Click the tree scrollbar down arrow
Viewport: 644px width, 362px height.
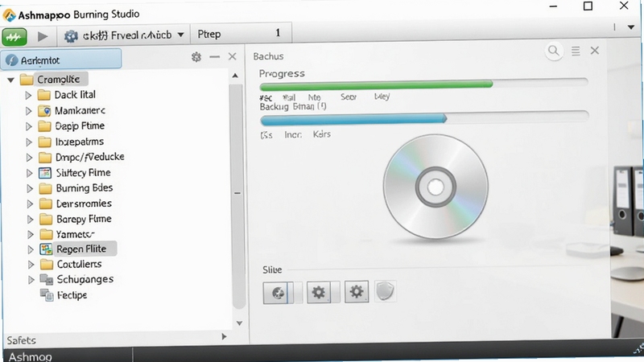coord(239,323)
